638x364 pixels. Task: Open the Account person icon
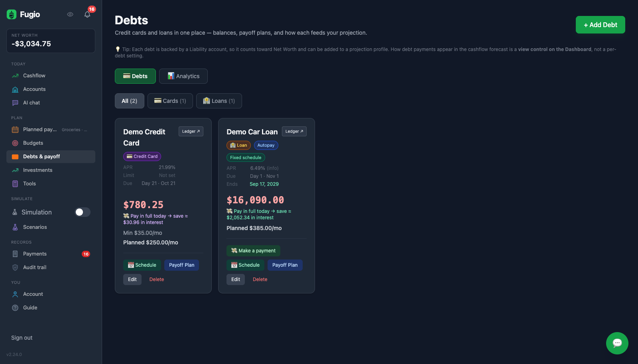click(15, 294)
